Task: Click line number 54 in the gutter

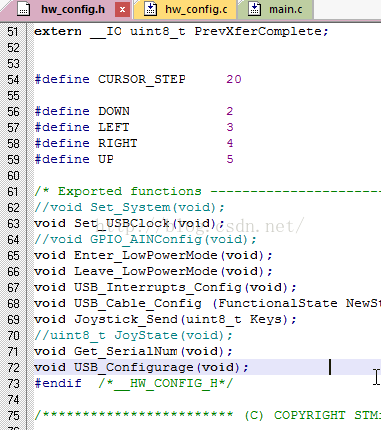Action: pyautogui.click(x=13, y=80)
